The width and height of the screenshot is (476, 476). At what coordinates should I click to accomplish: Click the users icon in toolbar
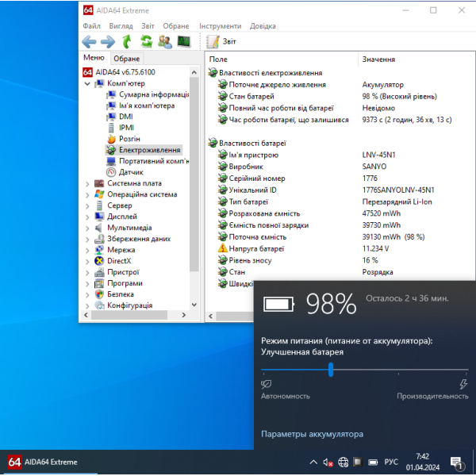[x=165, y=41]
